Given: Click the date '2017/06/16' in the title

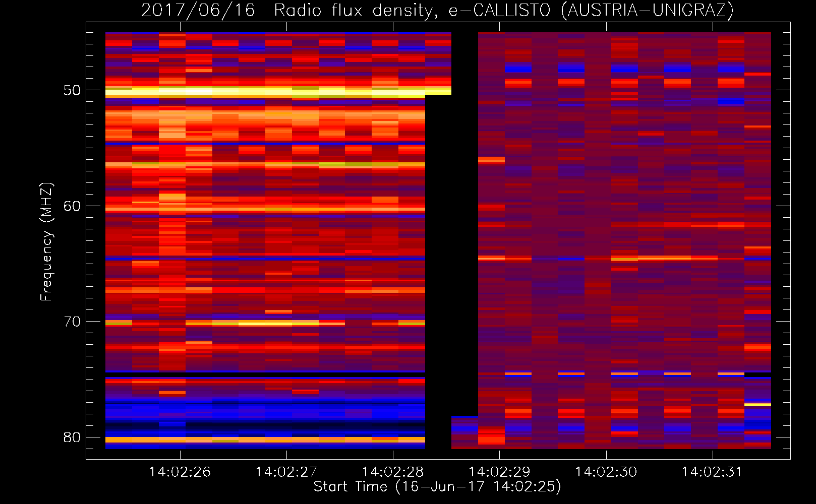Looking at the screenshot, I should [198, 11].
